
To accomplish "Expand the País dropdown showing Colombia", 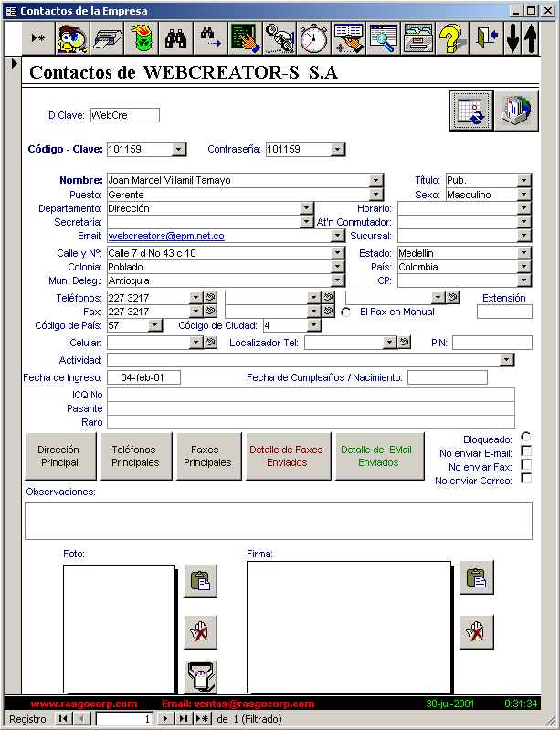I will point(524,267).
